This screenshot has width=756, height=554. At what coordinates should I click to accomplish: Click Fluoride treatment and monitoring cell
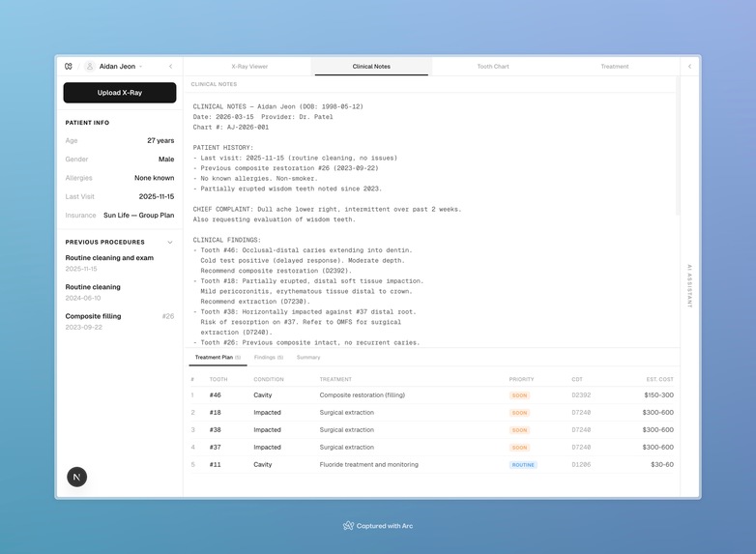(x=369, y=464)
